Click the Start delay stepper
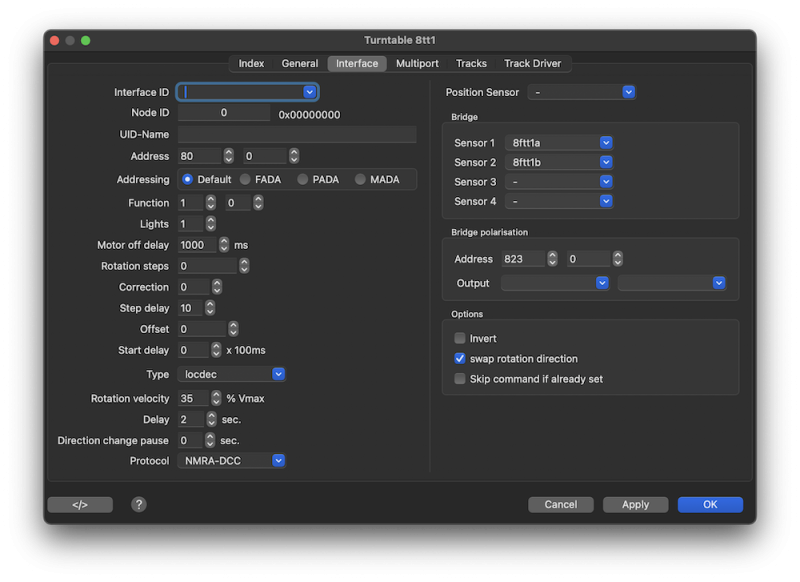The height and width of the screenshot is (582, 800). [x=216, y=350]
